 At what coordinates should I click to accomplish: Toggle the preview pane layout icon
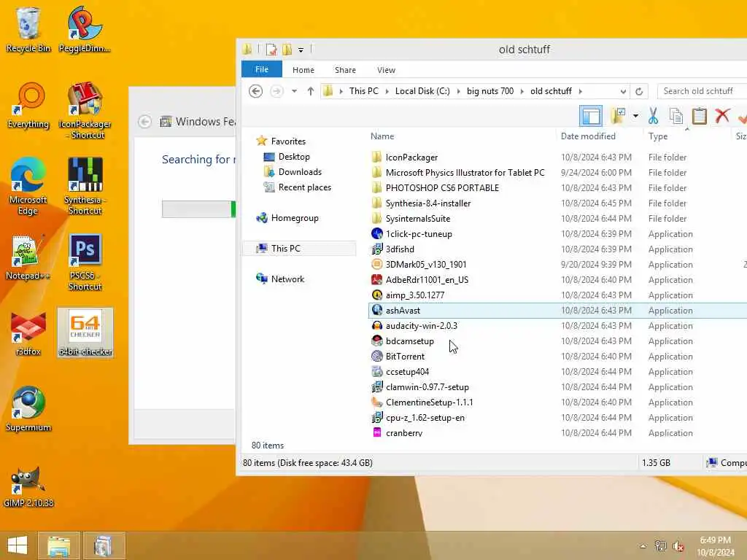click(x=591, y=116)
